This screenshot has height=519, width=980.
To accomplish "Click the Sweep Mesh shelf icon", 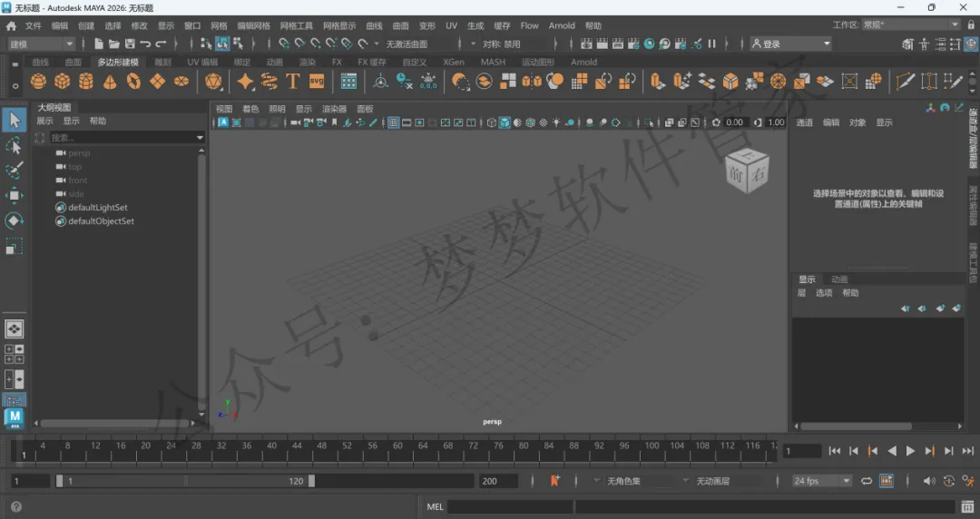I will coord(269,82).
